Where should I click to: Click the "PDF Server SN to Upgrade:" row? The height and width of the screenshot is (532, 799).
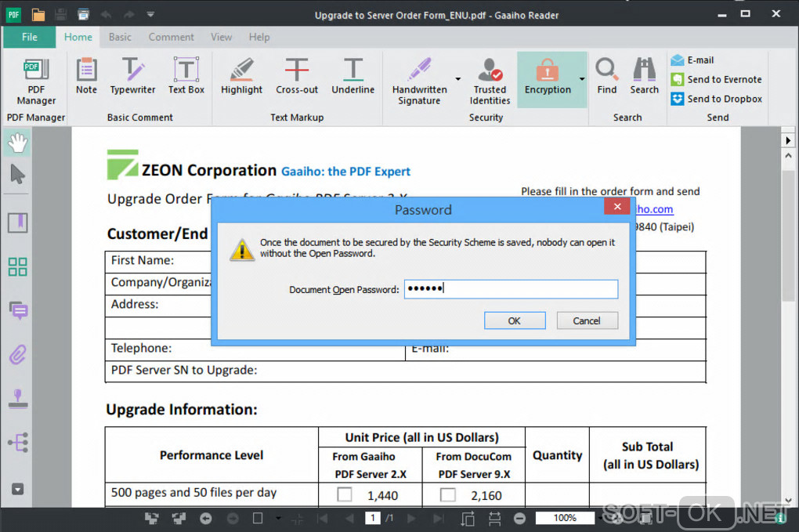405,371
